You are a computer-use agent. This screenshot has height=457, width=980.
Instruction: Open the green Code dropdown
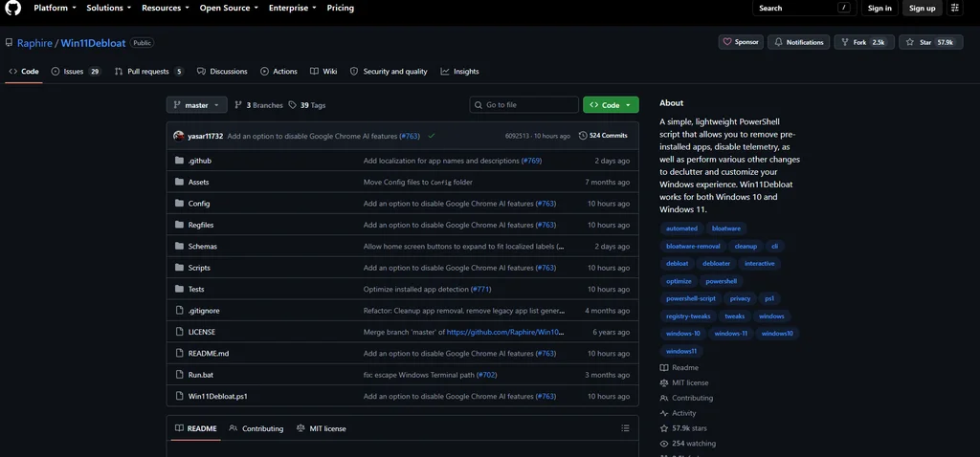coord(611,105)
